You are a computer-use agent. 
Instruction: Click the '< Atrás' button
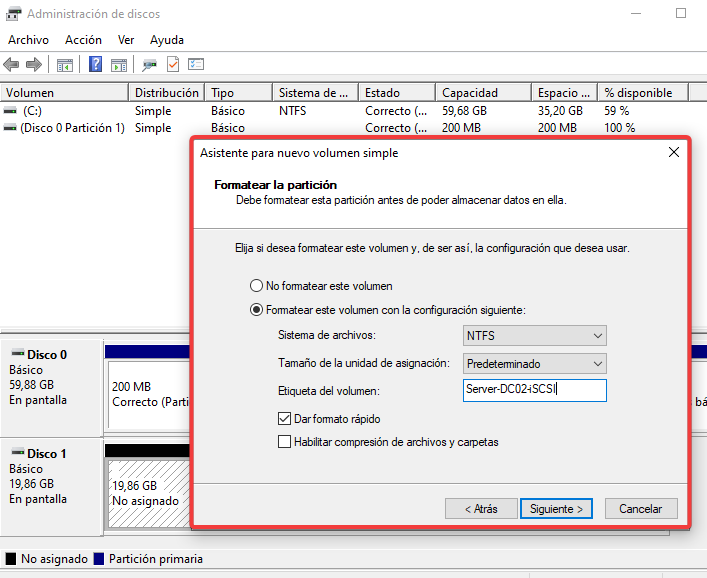coord(481,508)
